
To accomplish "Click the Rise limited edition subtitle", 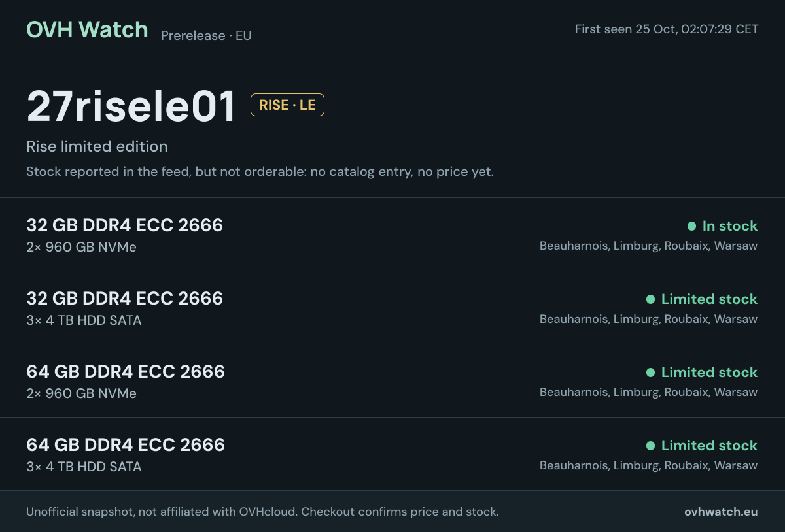I will tap(97, 146).
